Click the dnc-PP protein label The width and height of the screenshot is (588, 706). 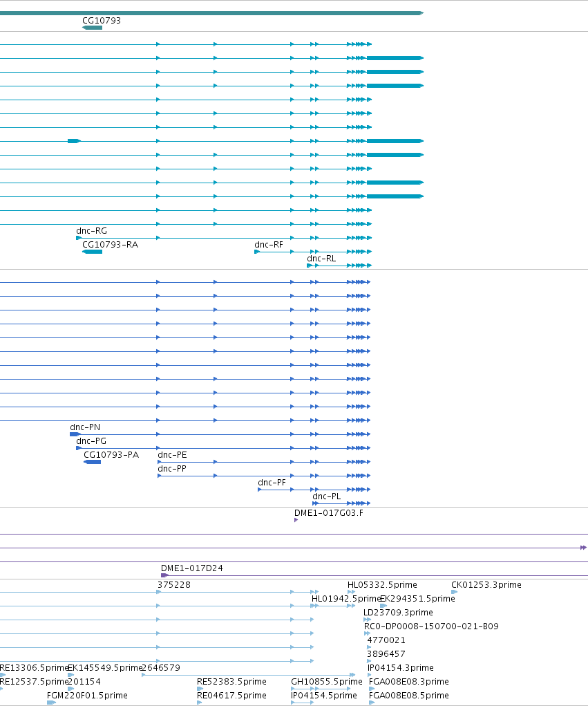click(172, 469)
